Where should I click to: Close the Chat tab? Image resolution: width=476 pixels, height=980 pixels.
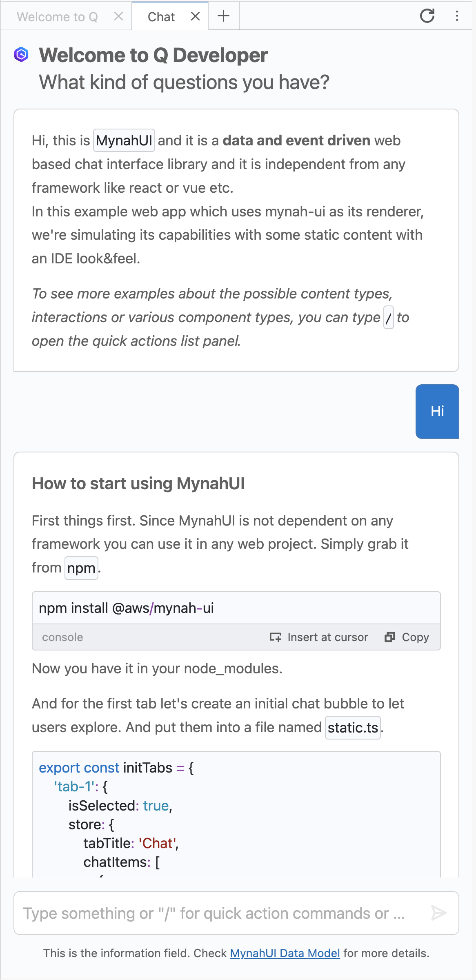click(196, 16)
